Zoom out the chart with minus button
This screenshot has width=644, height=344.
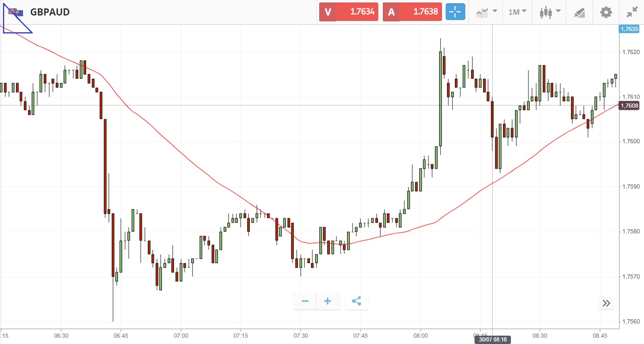tap(305, 301)
